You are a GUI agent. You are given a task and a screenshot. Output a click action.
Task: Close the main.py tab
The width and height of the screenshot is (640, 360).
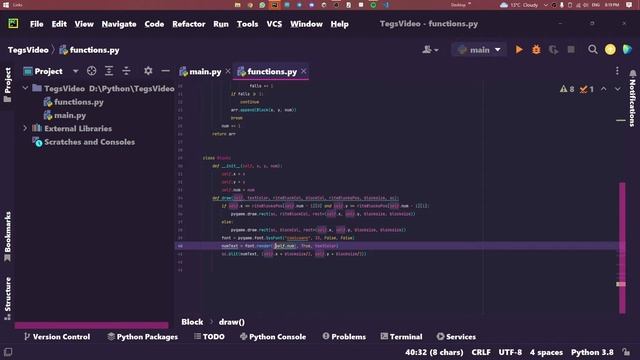coord(228,71)
